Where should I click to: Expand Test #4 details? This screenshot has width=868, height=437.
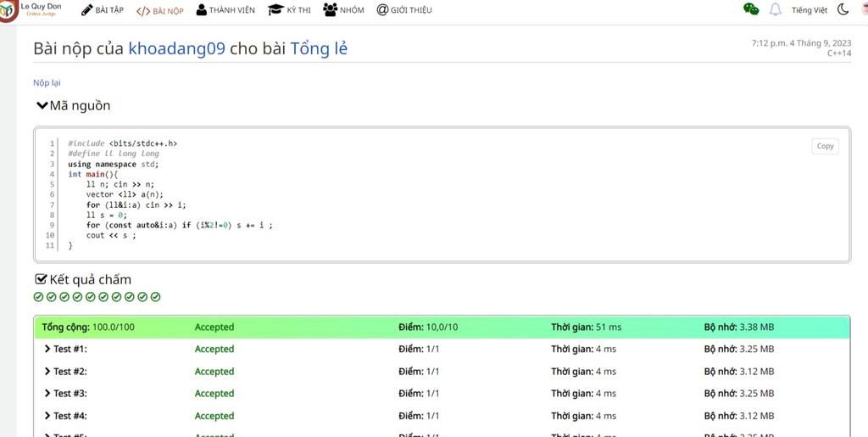tap(65, 416)
